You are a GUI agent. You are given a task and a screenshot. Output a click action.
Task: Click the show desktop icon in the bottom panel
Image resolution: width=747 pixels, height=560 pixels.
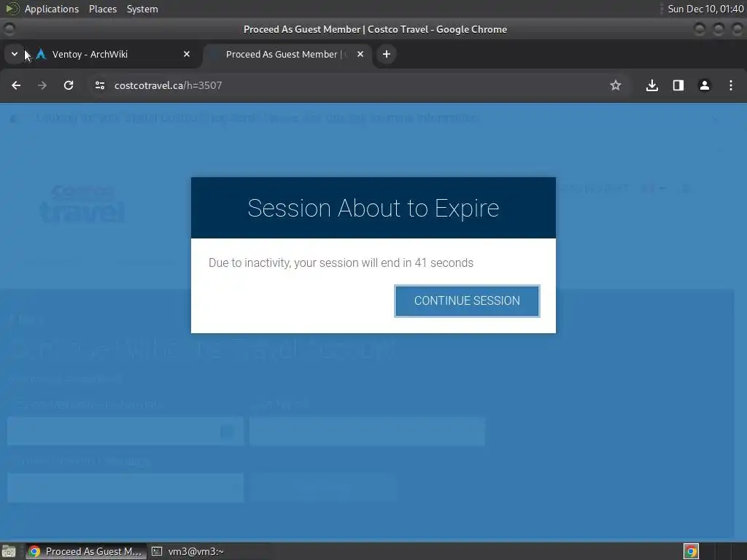click(x=9, y=551)
